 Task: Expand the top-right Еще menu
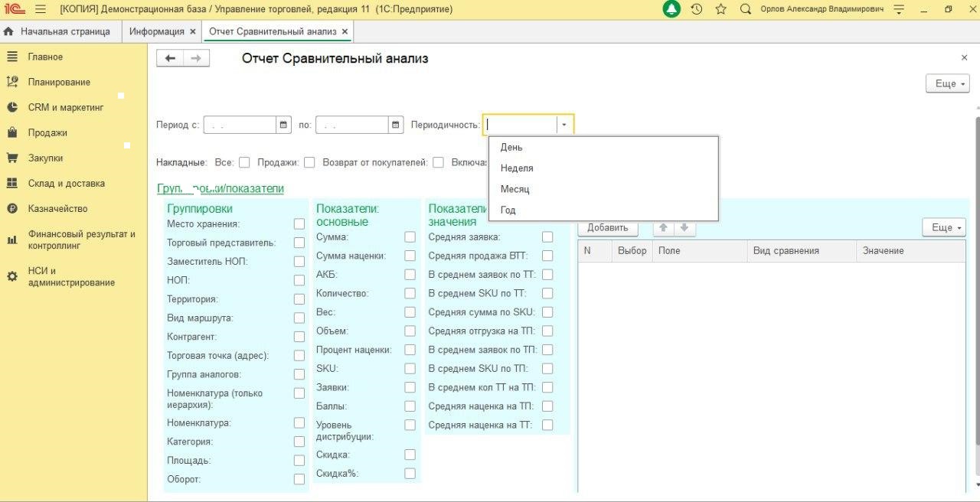click(x=947, y=83)
